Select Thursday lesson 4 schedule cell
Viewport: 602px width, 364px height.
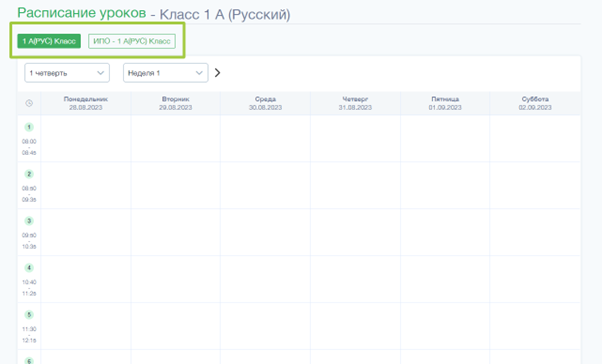pos(355,279)
